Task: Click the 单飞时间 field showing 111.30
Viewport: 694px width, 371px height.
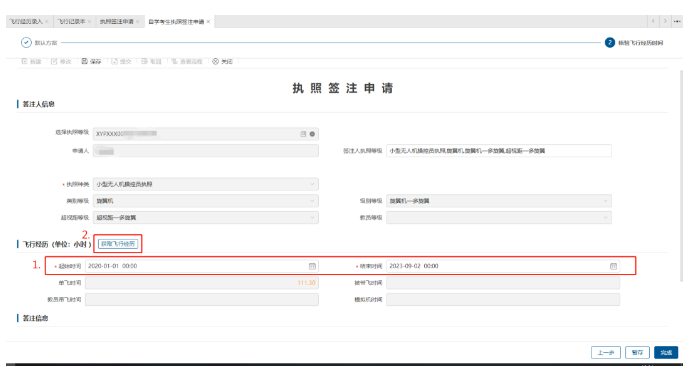Action: click(x=202, y=283)
